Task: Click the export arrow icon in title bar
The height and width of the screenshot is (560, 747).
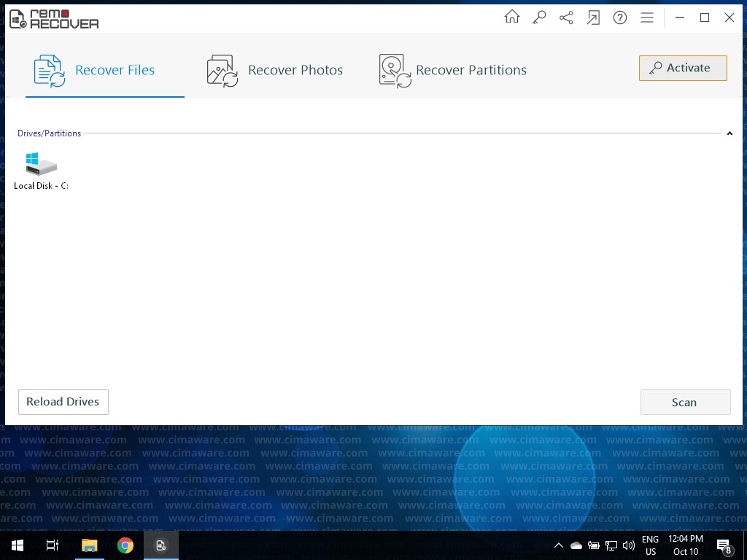Action: pyautogui.click(x=593, y=17)
